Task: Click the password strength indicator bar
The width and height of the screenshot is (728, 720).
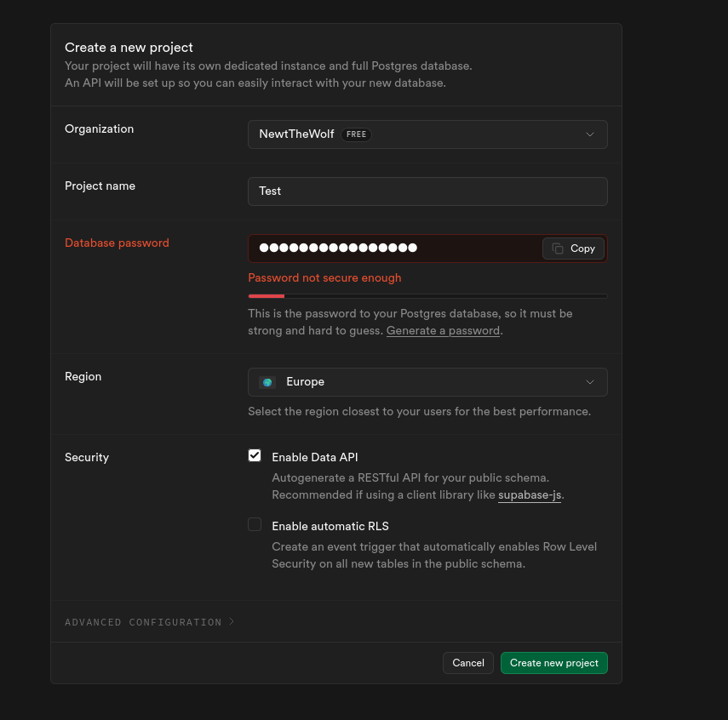Action: pos(427,296)
